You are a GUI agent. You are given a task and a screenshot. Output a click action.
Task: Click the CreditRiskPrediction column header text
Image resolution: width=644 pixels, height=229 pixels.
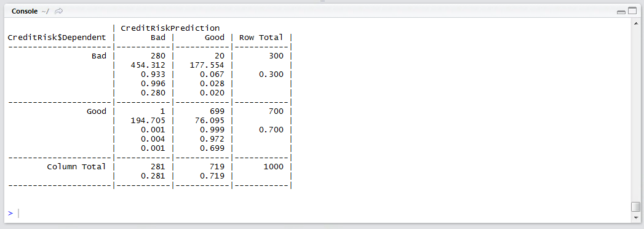point(170,28)
